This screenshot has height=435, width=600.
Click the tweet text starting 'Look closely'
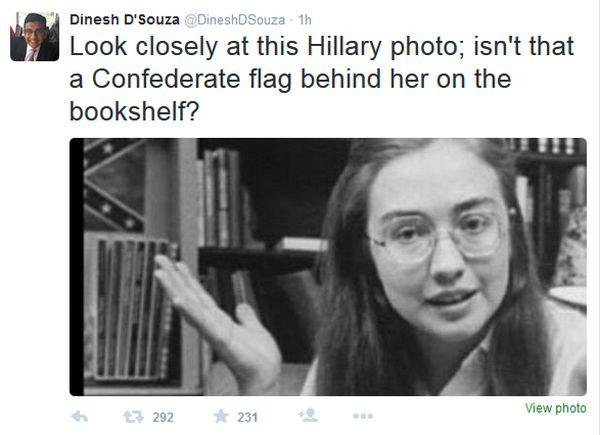coord(322,79)
